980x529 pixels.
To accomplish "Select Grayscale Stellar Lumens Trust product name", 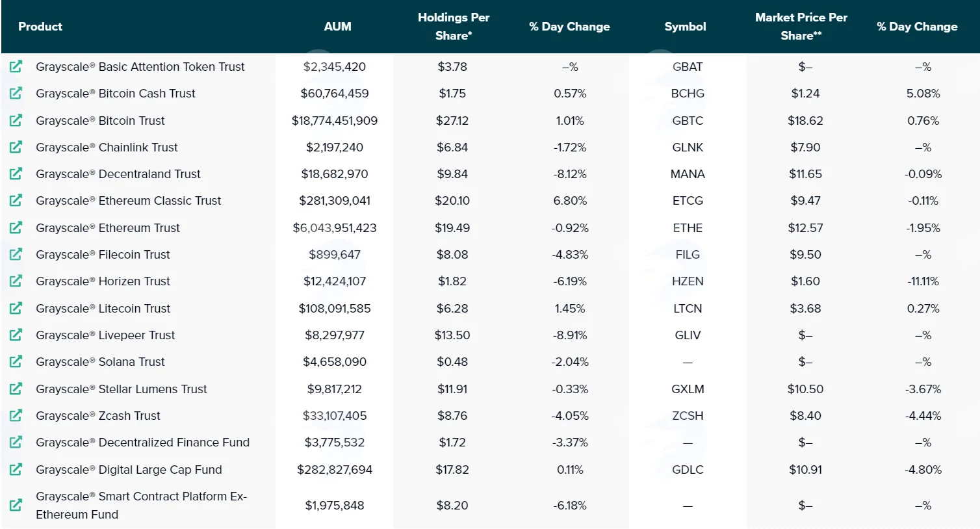I will 122,389.
